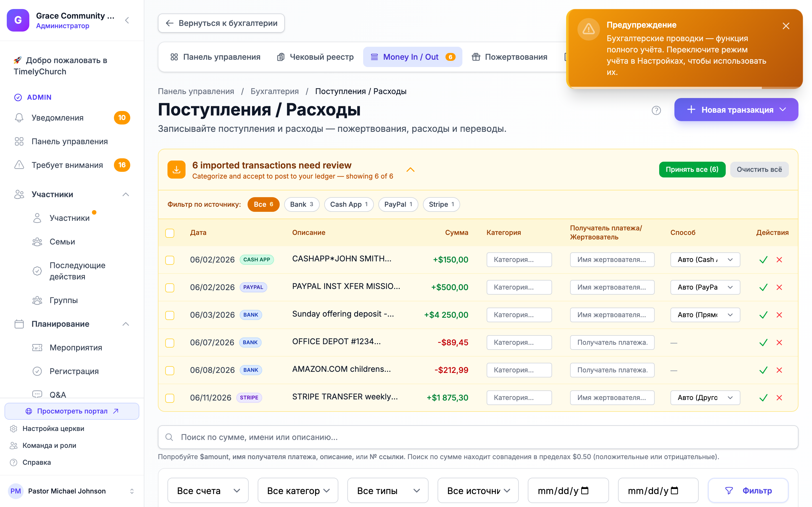The height and width of the screenshot is (507, 812).
Task: Focus the search by amount or description field
Action: [478, 437]
